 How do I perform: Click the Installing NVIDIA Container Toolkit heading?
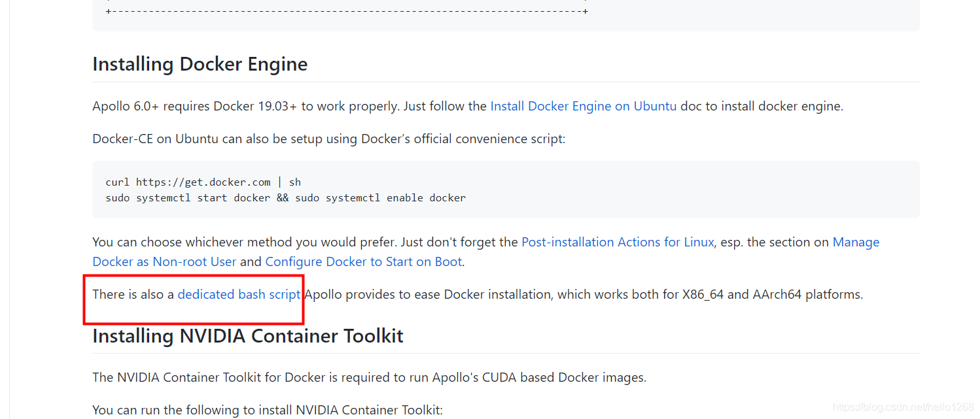[248, 336]
